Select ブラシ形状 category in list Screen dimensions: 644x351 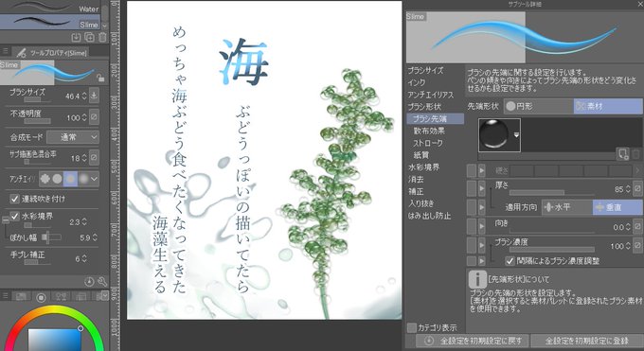[424, 107]
